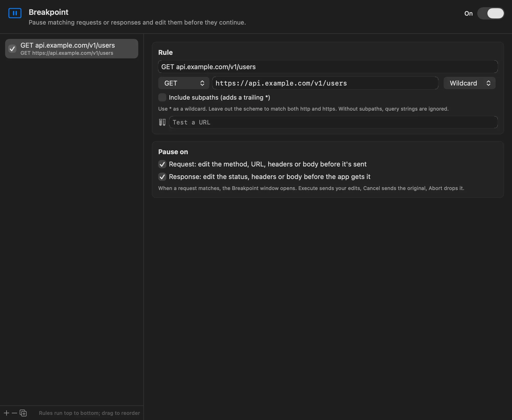Screen dimensions: 512x420
Task: Click the 'Use * as a wildcard' help text
Action: coord(303,109)
